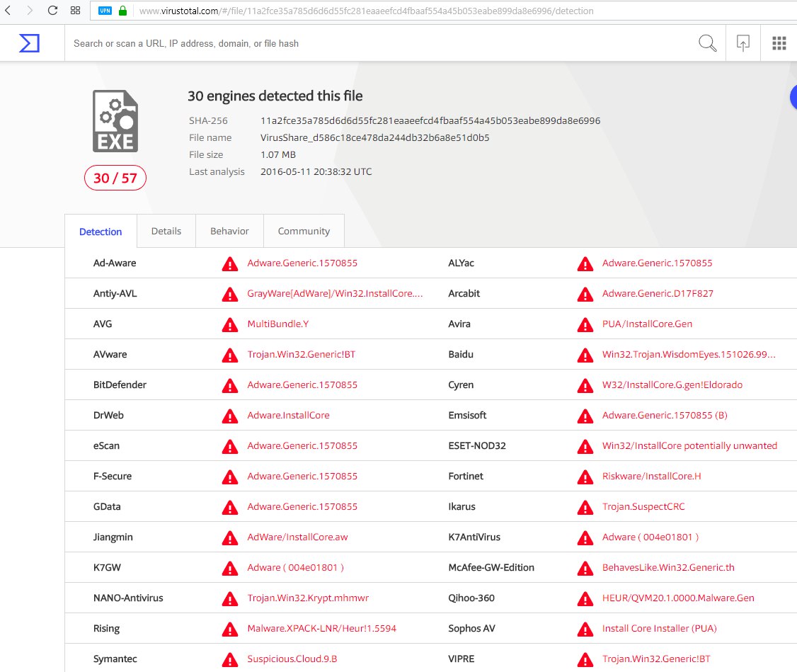The width and height of the screenshot is (797, 672).
Task: Select the Community tab
Action: (x=304, y=231)
